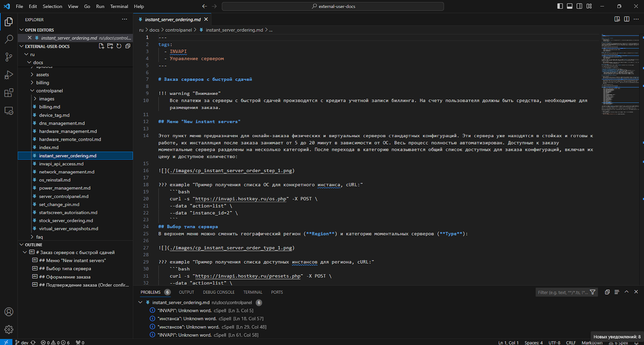Image resolution: width=644 pixels, height=345 pixels.
Task: Open cp_instant_server_order_step_1.png image link
Action: 231,171
